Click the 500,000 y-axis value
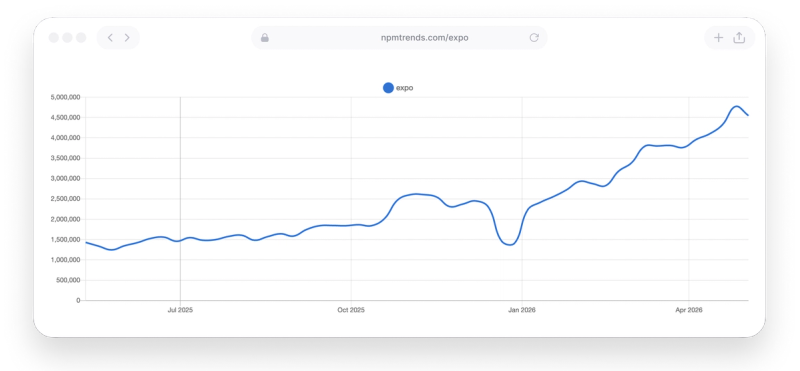The image size is (800, 371). [69, 280]
